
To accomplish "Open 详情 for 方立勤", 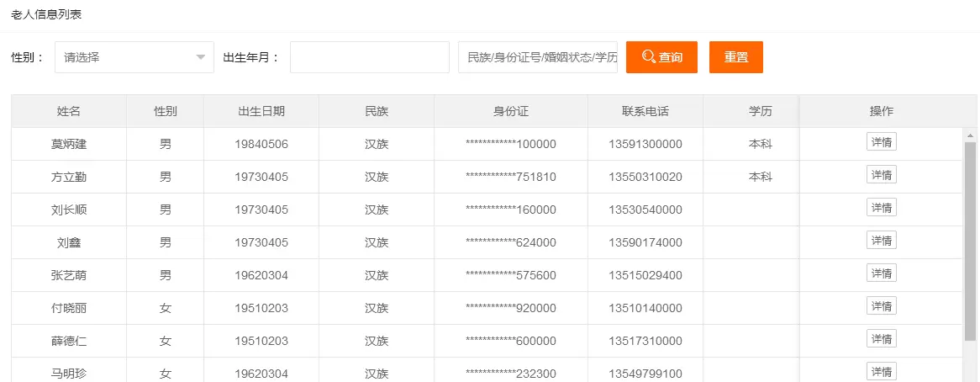I will coord(882,174).
